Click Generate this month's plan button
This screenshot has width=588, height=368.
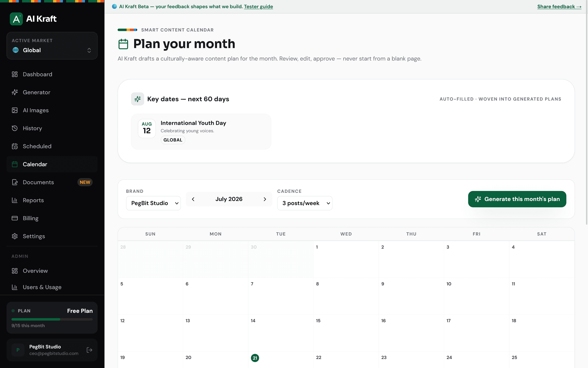click(x=517, y=199)
